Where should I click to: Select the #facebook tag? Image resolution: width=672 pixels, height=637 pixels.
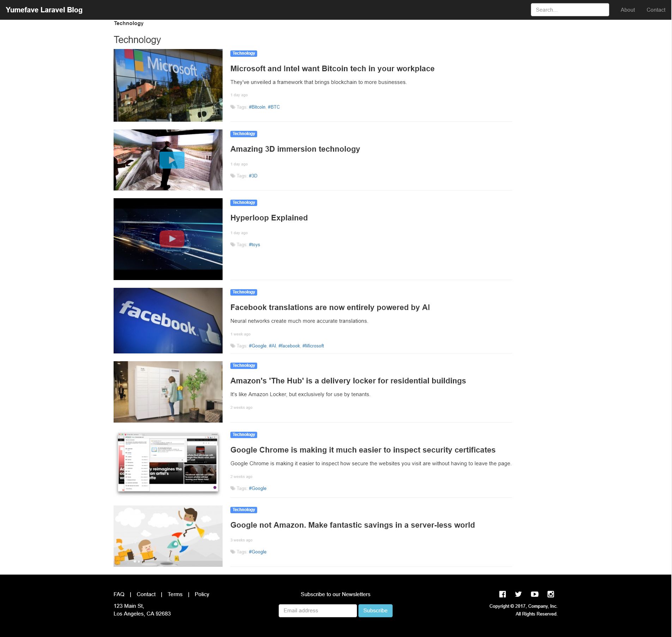point(289,346)
